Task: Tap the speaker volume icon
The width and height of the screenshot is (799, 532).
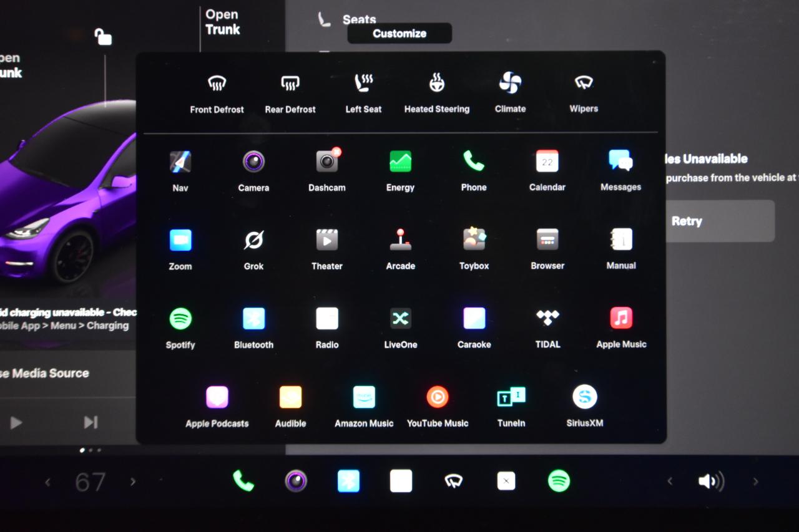Action: click(711, 481)
